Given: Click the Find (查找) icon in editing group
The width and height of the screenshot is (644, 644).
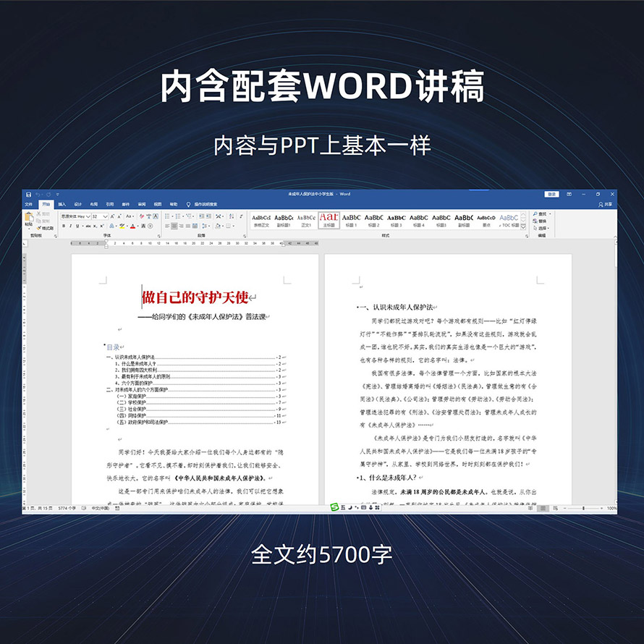Looking at the screenshot, I should point(541,214).
